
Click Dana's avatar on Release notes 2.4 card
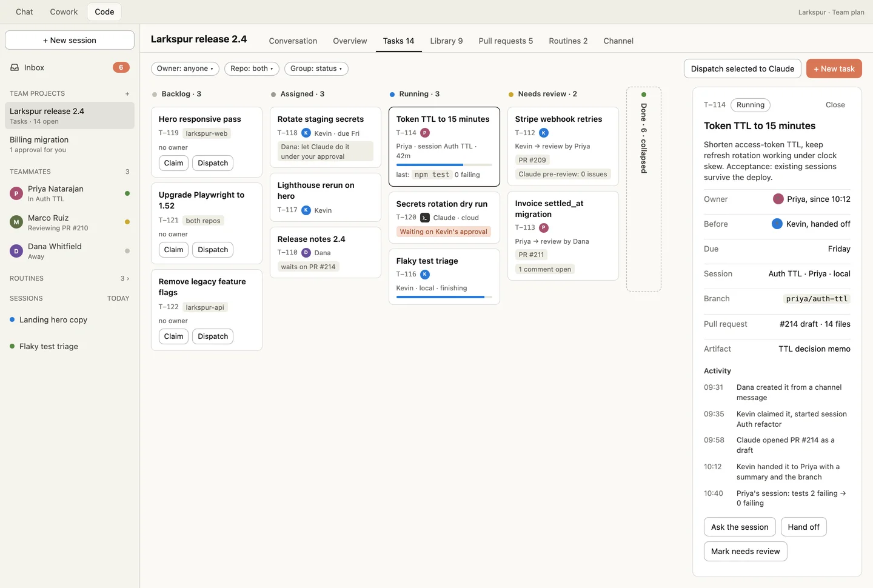[306, 253]
